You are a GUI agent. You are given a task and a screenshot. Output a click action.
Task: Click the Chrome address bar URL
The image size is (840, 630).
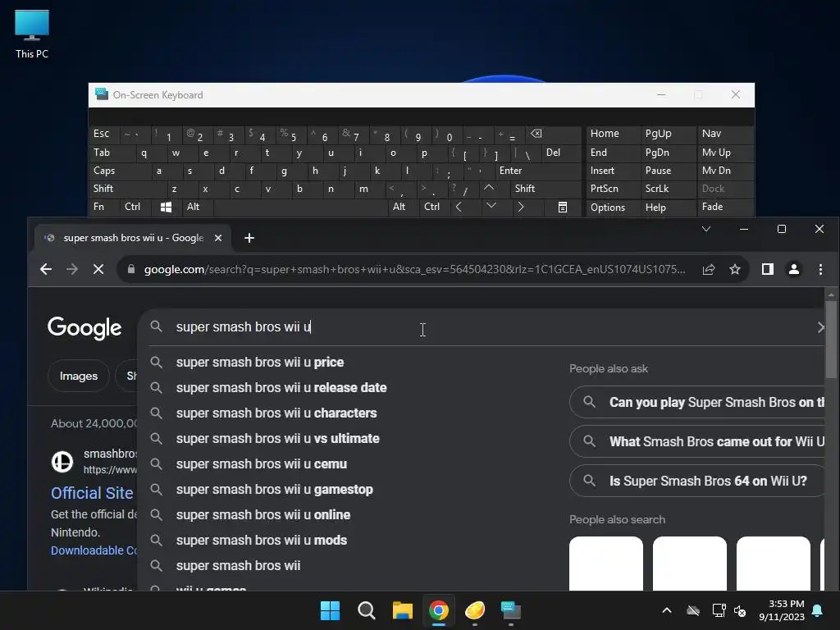[414, 269]
